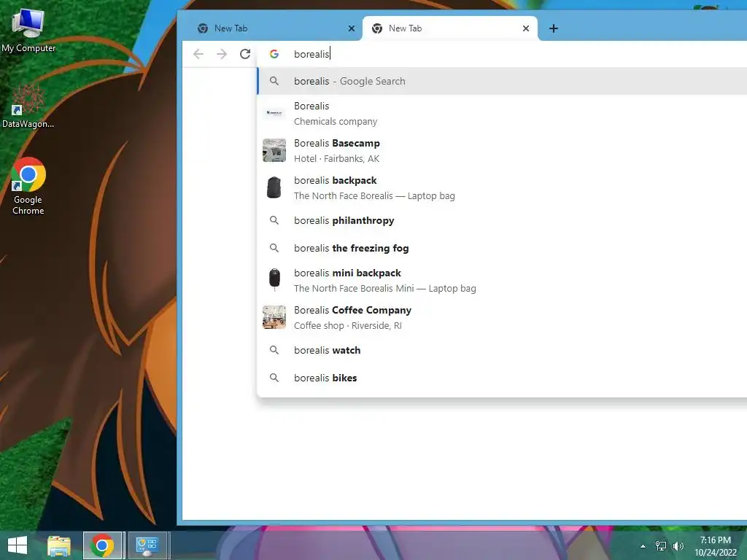
Task: Click 'Coffee shop · Riverside, RI' description text
Action: coord(348,326)
